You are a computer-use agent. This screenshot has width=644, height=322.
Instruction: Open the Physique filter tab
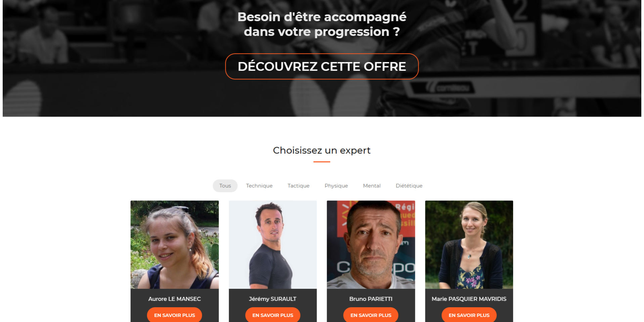coord(336,186)
